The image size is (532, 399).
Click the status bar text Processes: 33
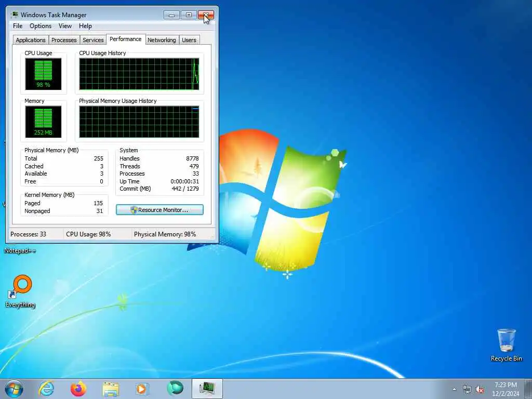[28, 234]
